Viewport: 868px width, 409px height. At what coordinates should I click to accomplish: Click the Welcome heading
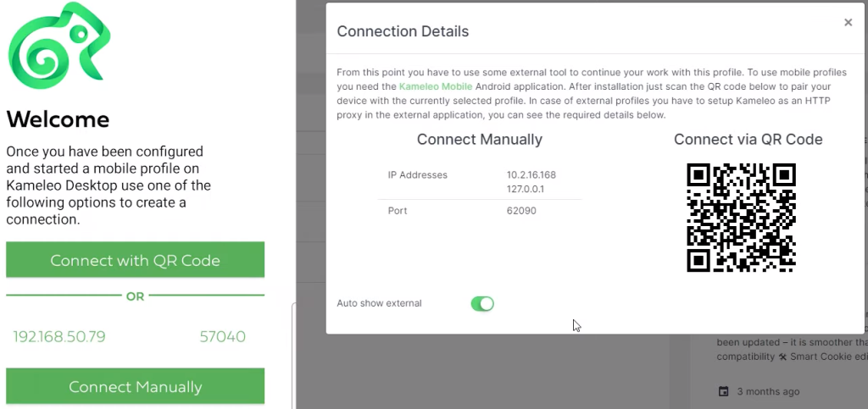click(x=58, y=119)
